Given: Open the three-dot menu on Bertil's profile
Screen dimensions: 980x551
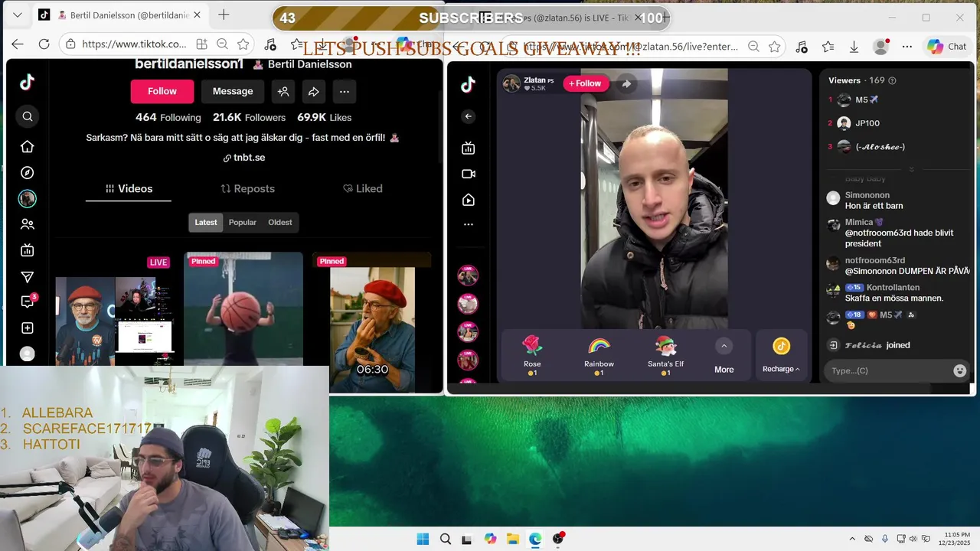Looking at the screenshot, I should point(345,92).
